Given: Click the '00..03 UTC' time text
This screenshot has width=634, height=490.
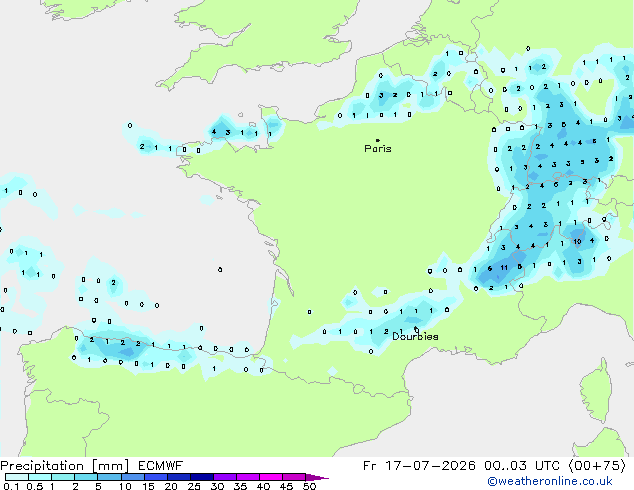Looking at the screenshot, I should (522, 466).
